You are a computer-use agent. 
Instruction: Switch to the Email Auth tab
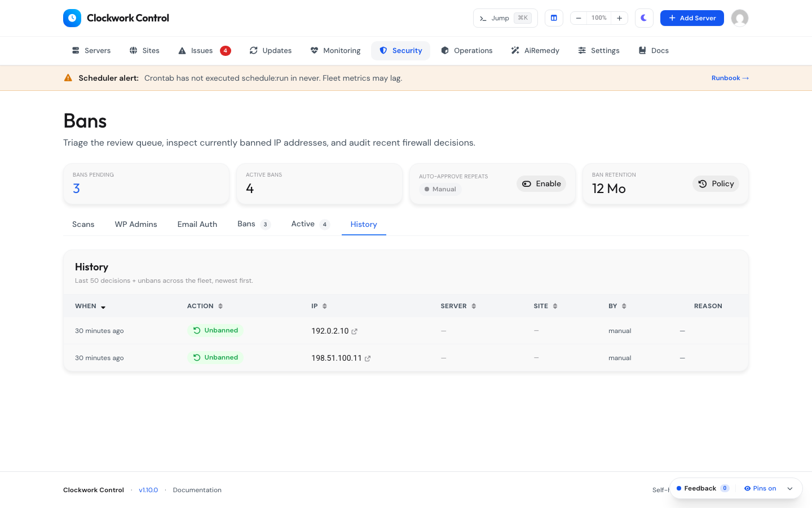tap(197, 224)
